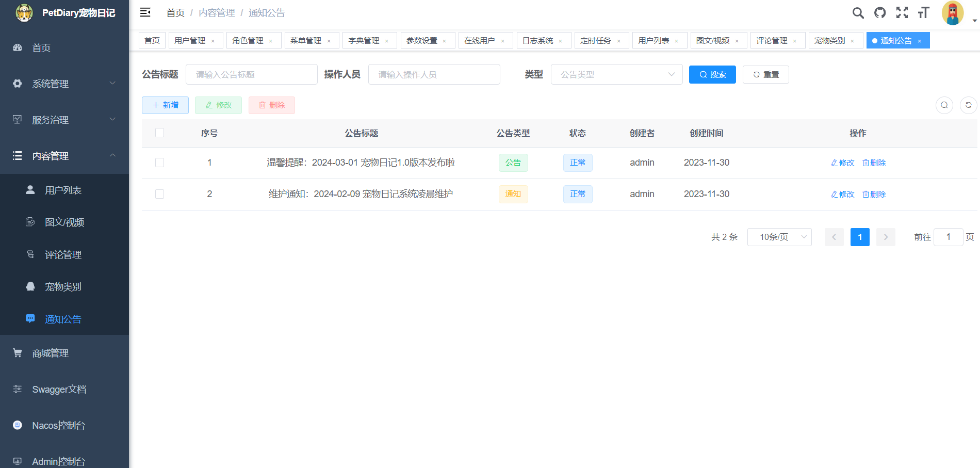Click the 新增 button
The image size is (980, 468).
tap(165, 105)
